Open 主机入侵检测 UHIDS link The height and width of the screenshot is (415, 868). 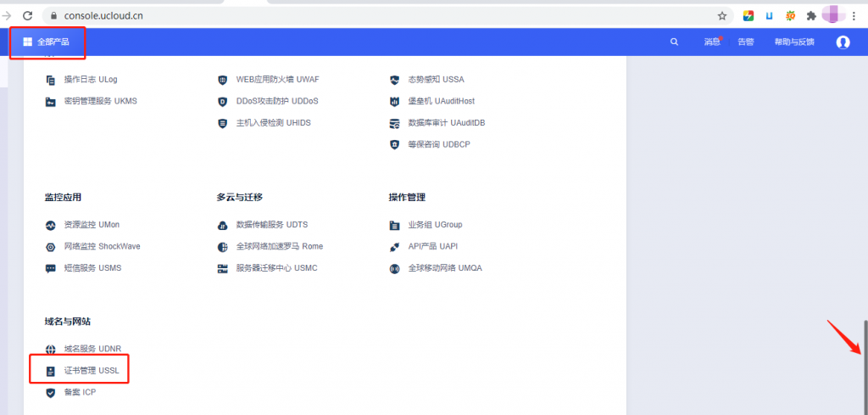[274, 122]
